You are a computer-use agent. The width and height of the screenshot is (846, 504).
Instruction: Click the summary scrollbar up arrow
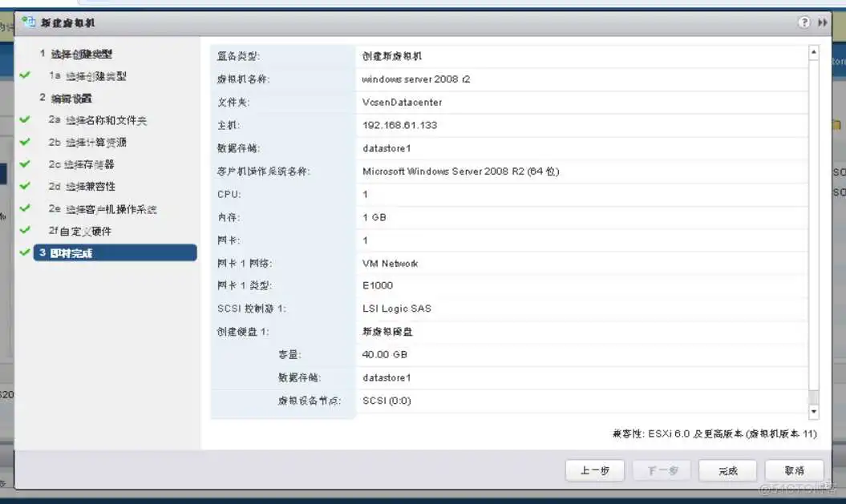coord(814,52)
